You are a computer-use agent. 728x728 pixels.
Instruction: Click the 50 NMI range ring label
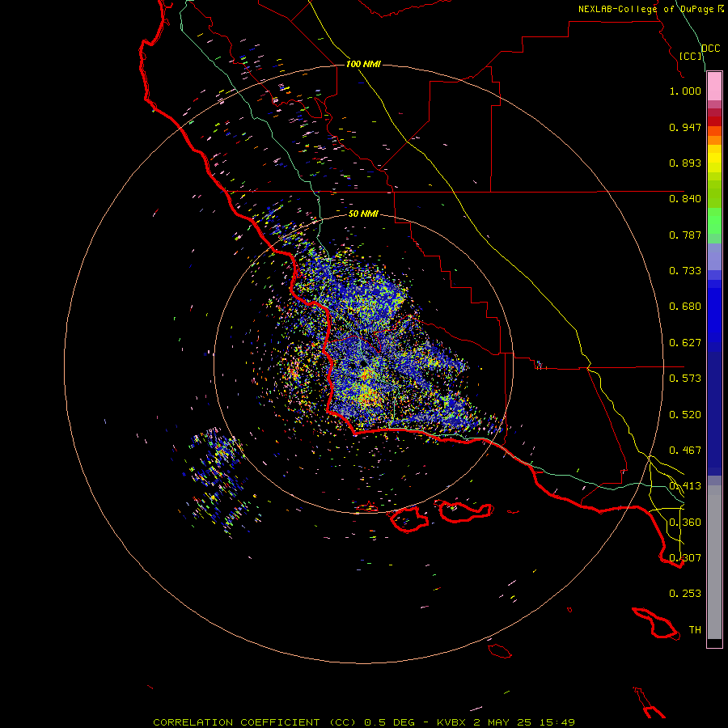[363, 214]
